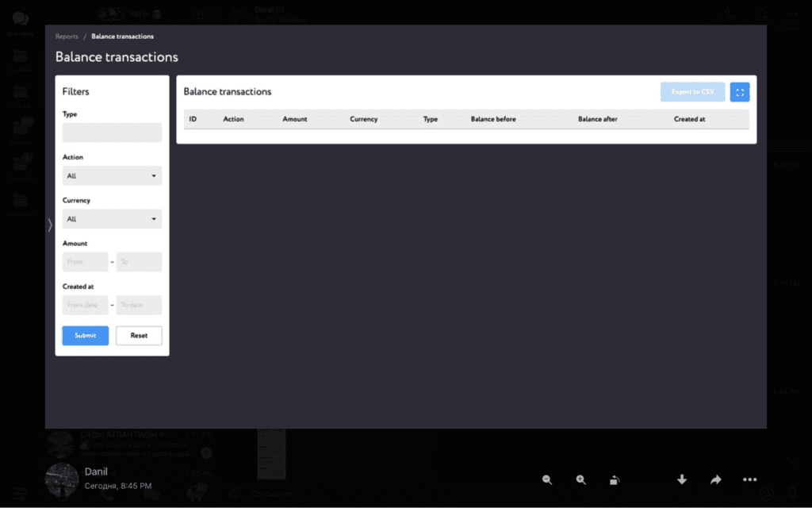The width and height of the screenshot is (812, 508).
Task: Open chat search
Action: pos(761,13)
